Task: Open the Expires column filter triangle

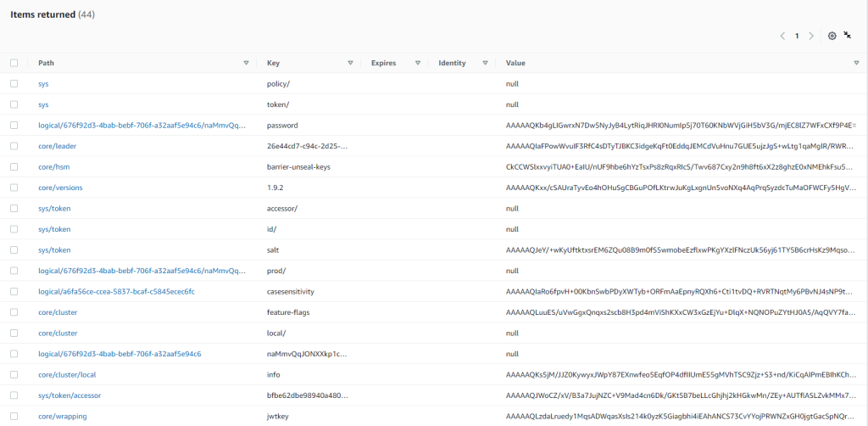Action: (x=418, y=63)
